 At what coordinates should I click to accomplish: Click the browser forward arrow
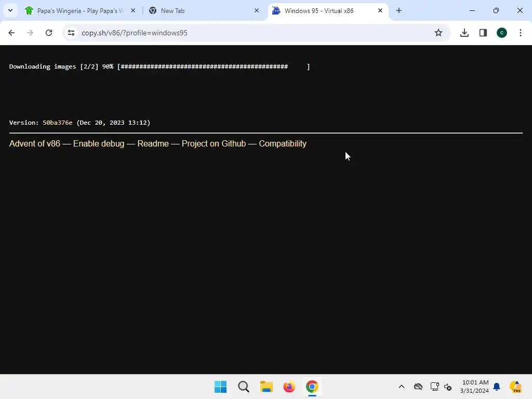[x=30, y=33]
